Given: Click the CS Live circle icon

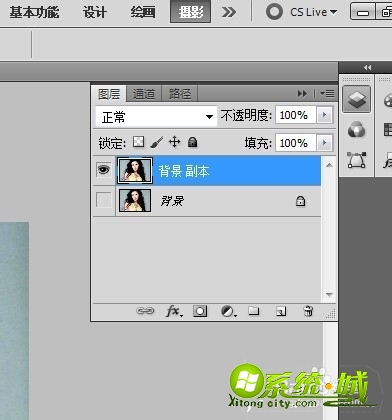Looking at the screenshot, I should [x=274, y=12].
